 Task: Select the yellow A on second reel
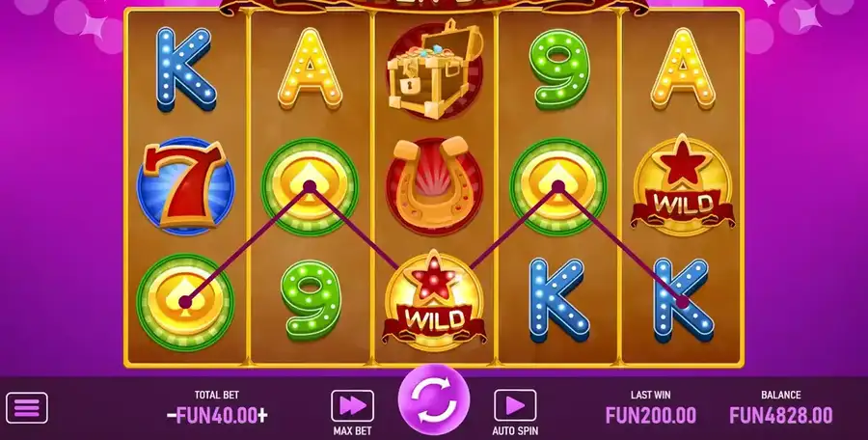(x=310, y=69)
